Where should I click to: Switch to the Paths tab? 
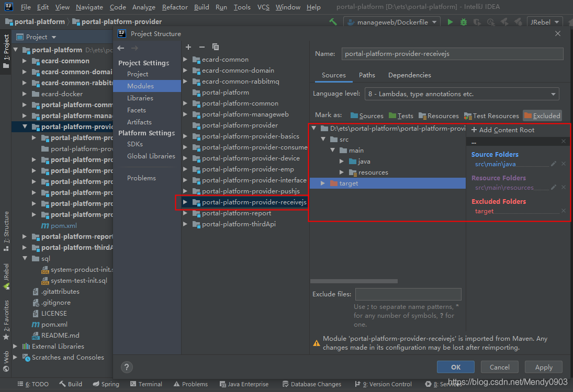pyautogui.click(x=367, y=75)
